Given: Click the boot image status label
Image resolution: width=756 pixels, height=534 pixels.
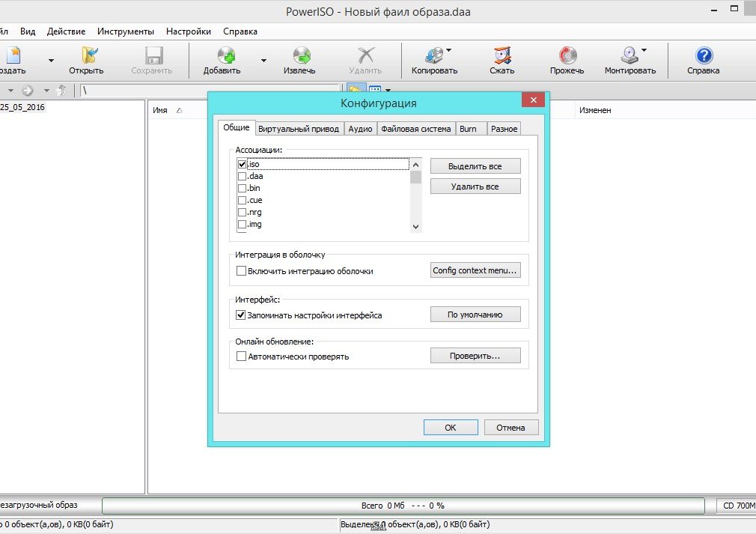Looking at the screenshot, I should coord(39,505).
